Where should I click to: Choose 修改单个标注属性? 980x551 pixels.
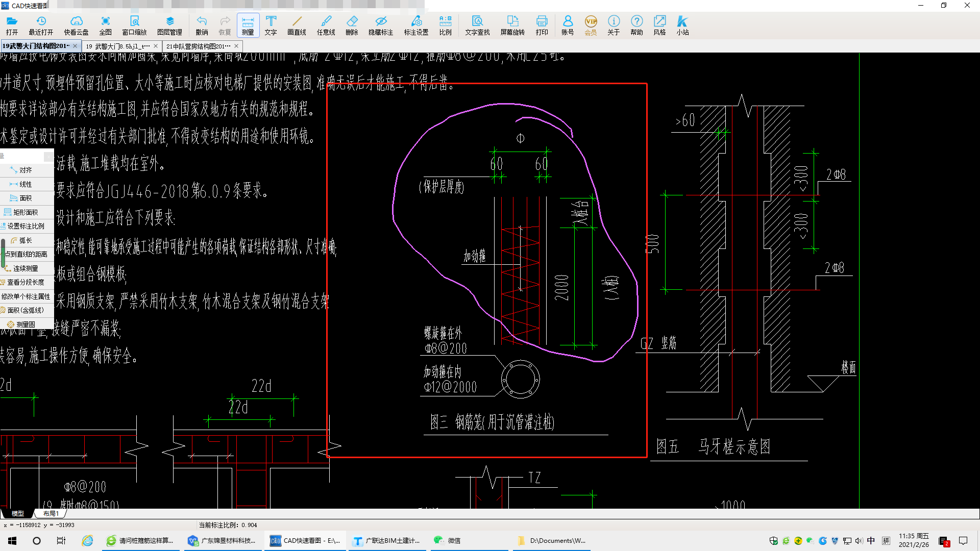click(x=27, y=296)
